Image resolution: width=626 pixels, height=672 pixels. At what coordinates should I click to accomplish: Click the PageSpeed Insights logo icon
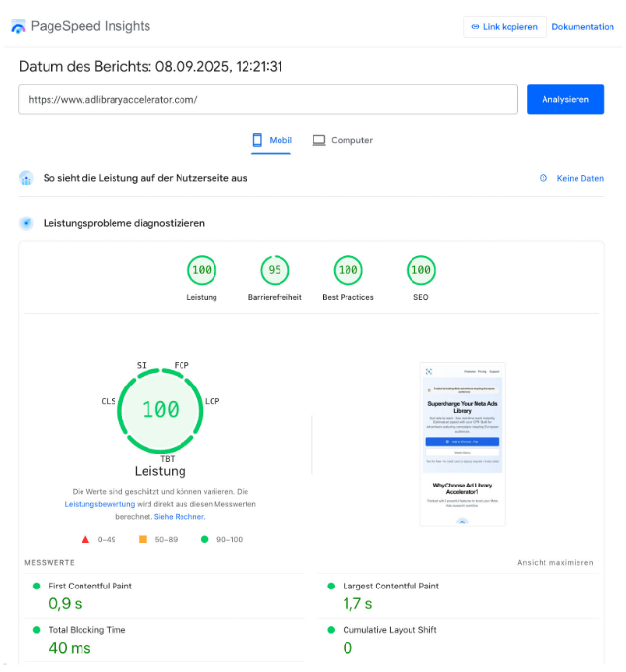pyautogui.click(x=18, y=26)
